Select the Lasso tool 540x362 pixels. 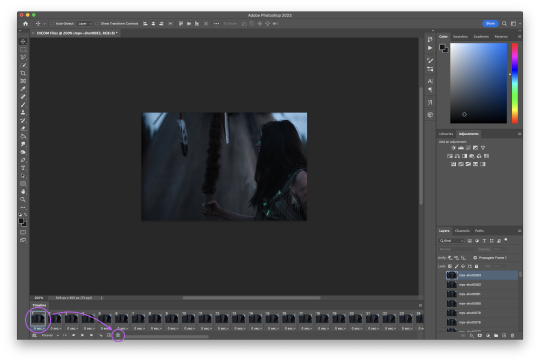23,58
